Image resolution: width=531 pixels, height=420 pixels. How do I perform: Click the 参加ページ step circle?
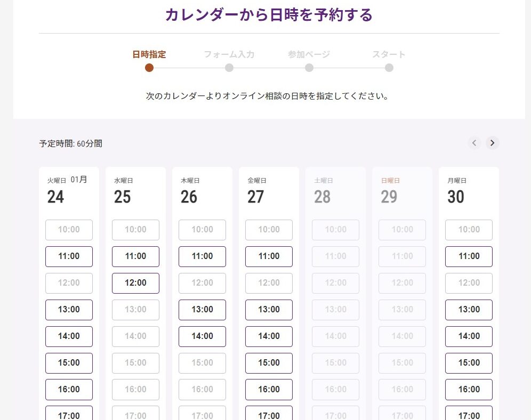309,68
